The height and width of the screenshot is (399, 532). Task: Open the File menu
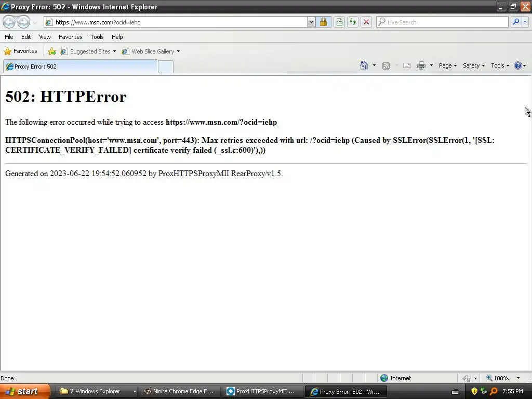coord(9,37)
